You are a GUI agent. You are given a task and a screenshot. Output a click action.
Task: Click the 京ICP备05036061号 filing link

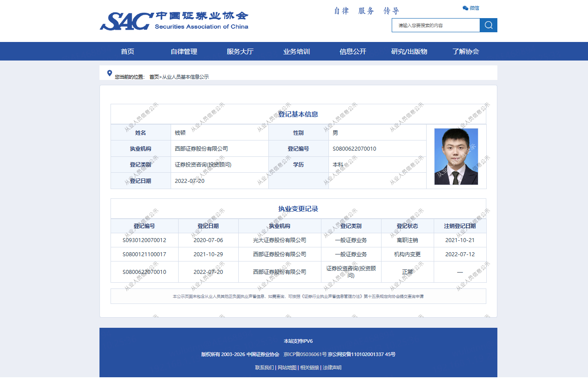[305, 354]
